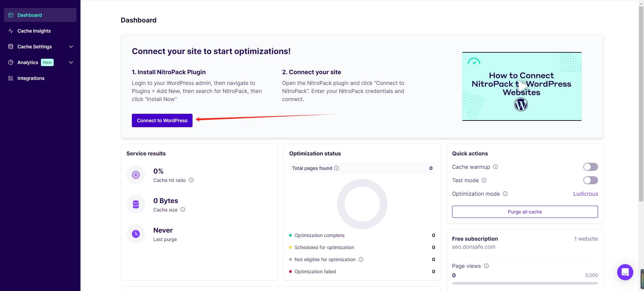Expand the Cache Settings submenu chevron
Image resolution: width=644 pixels, height=291 pixels.
tap(71, 47)
